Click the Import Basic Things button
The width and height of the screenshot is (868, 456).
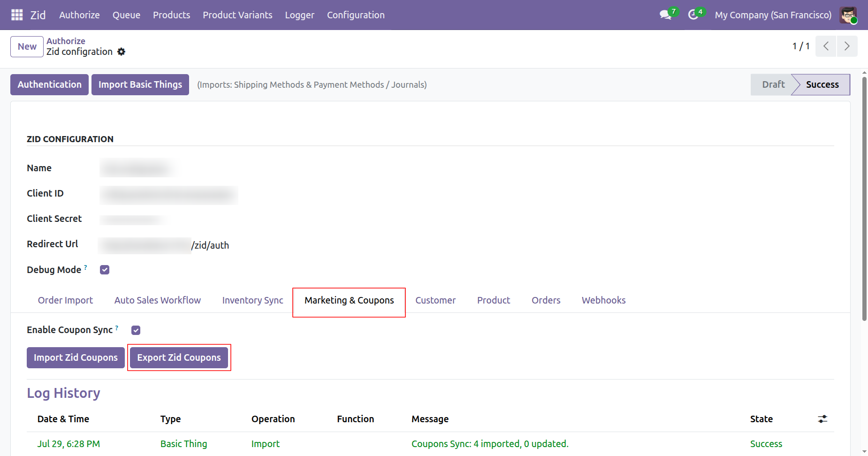[140, 84]
